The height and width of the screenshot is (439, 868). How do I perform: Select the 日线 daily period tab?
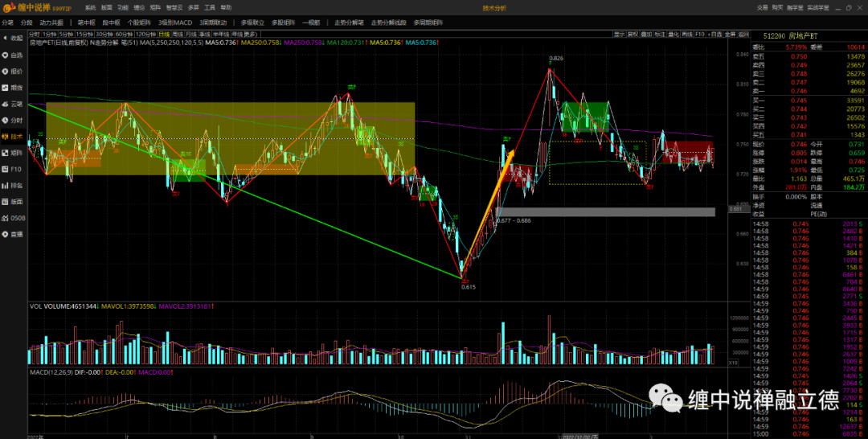tap(164, 35)
